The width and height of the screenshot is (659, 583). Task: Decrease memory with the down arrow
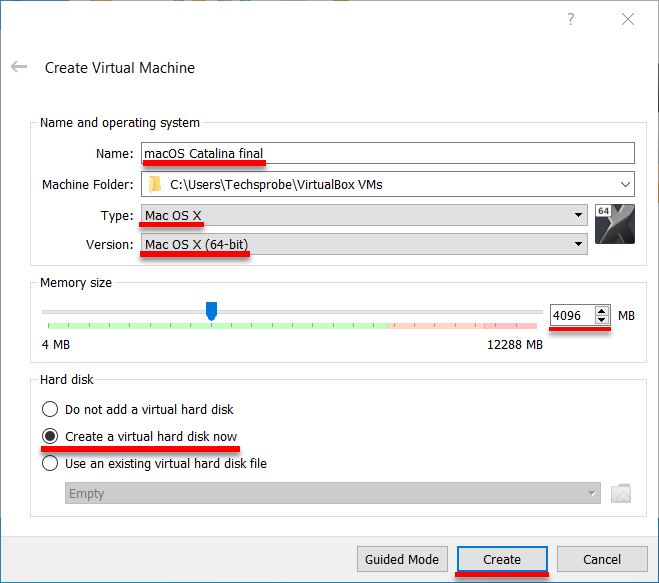[x=601, y=319]
